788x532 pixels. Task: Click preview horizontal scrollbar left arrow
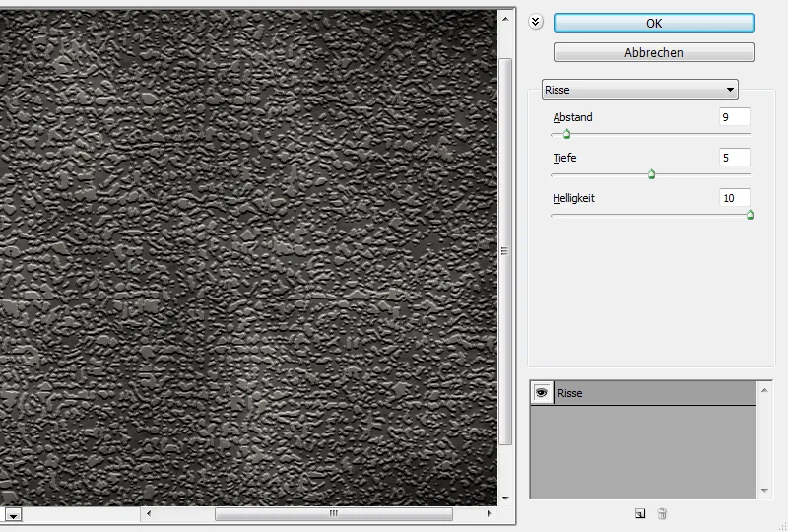[149, 513]
